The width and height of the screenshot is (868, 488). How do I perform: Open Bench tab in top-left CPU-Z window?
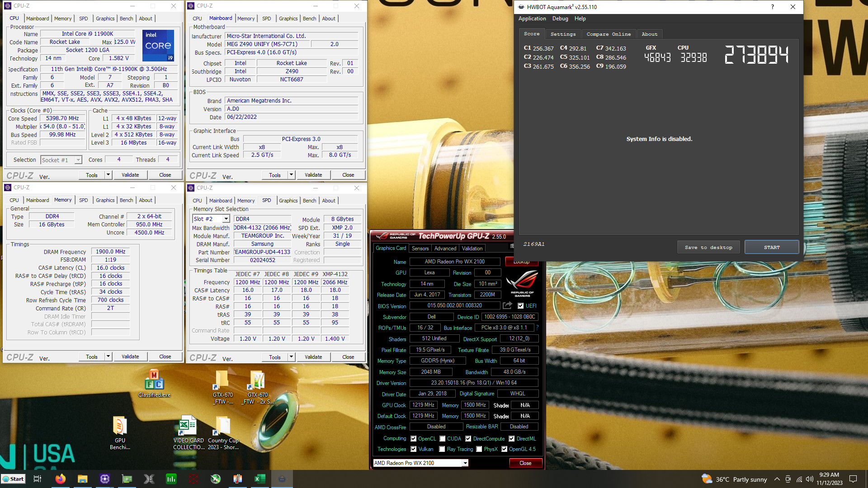point(126,19)
